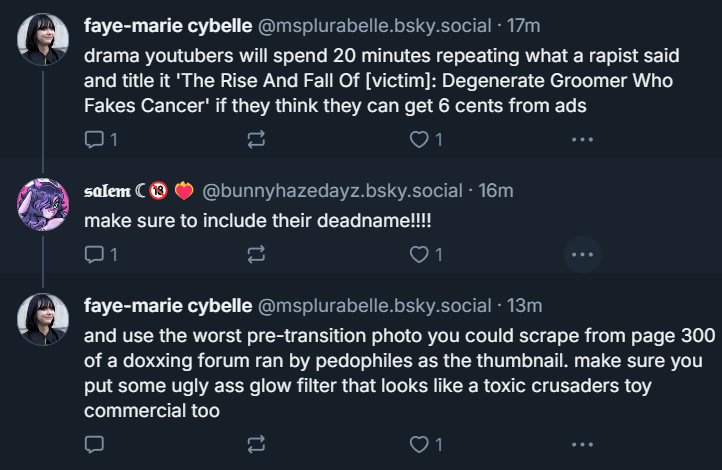722x470 pixels.
Task: Open faye-marie cybelle's avatar on the last post
Action: click(43, 319)
